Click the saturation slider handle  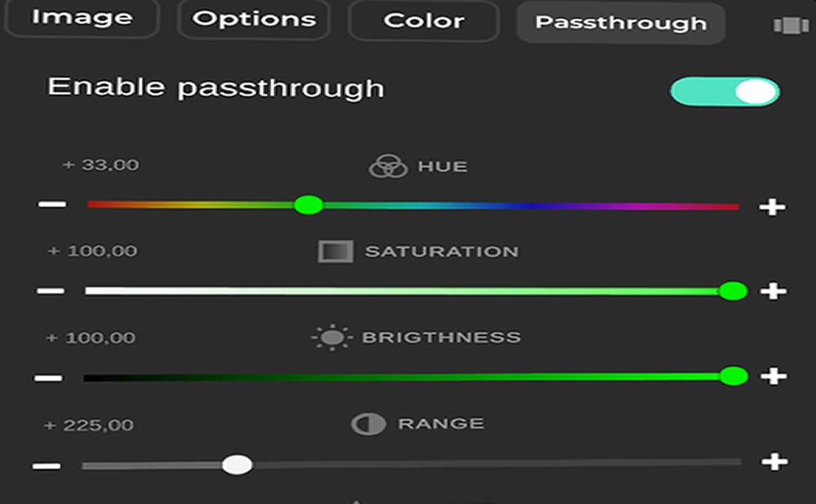tap(733, 290)
